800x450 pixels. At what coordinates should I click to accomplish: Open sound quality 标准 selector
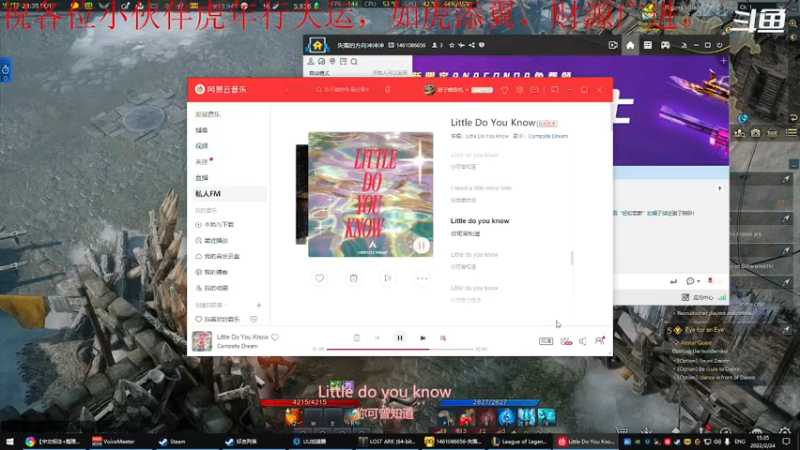pyautogui.click(x=546, y=341)
